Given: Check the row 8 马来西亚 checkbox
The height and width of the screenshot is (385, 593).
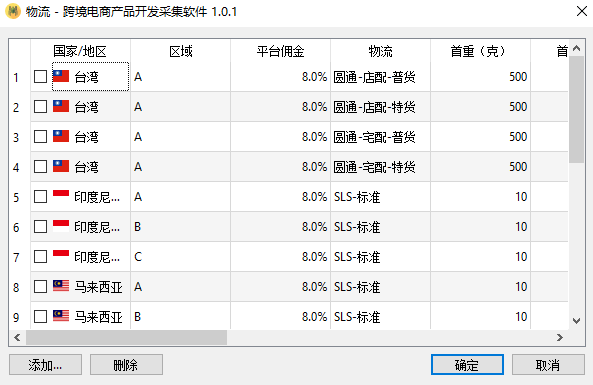Looking at the screenshot, I should click(40, 287).
